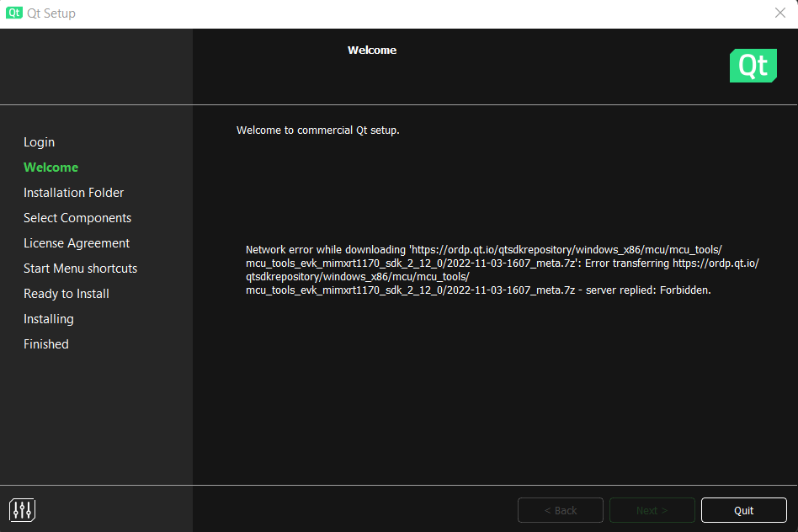This screenshot has width=798, height=532.
Task: Select the Installing step
Action: pos(49,319)
